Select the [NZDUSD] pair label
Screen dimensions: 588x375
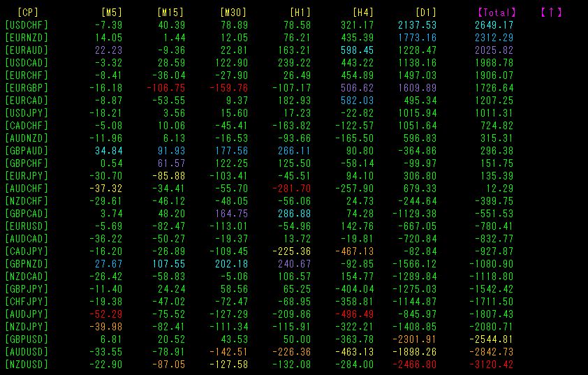(27, 364)
